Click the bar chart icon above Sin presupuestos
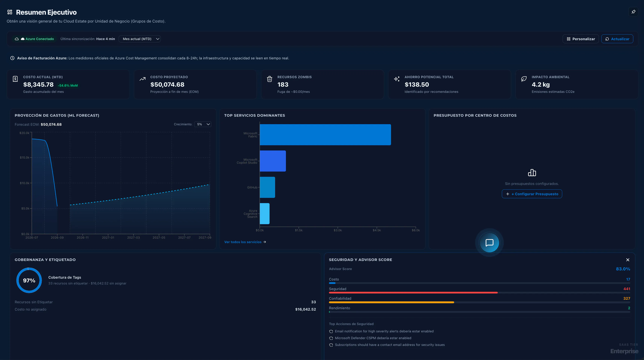The height and width of the screenshot is (360, 644). pos(532,173)
